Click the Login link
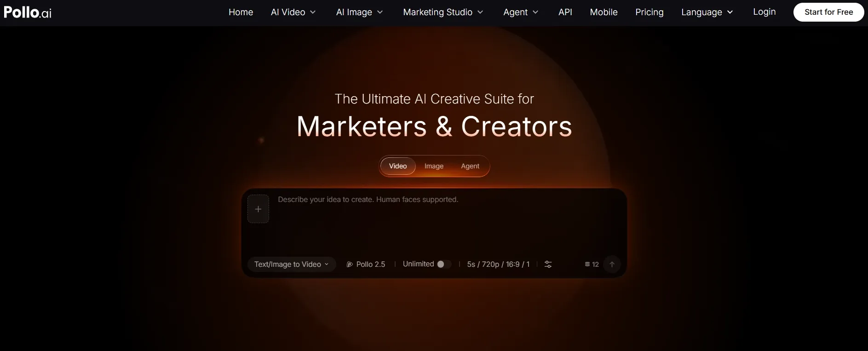The height and width of the screenshot is (351, 868). pyautogui.click(x=764, y=12)
